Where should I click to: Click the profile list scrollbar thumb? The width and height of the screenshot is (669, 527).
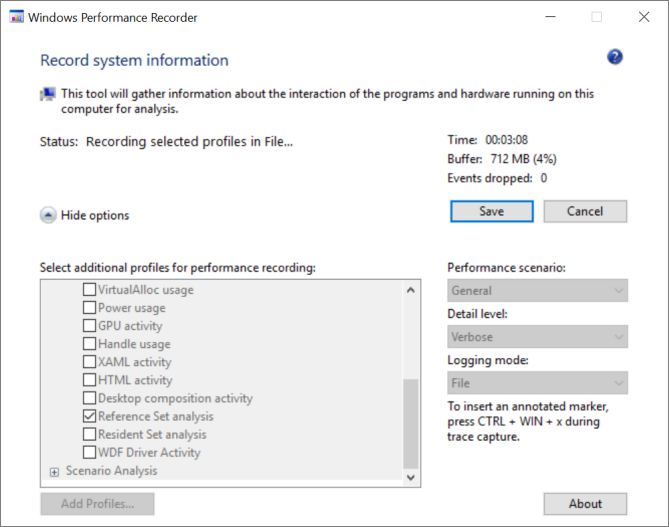pos(411,424)
